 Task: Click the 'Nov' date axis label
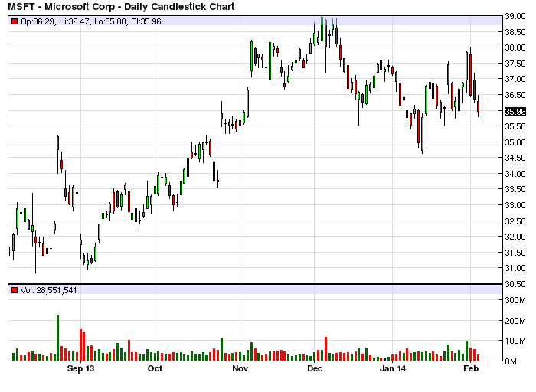240,369
